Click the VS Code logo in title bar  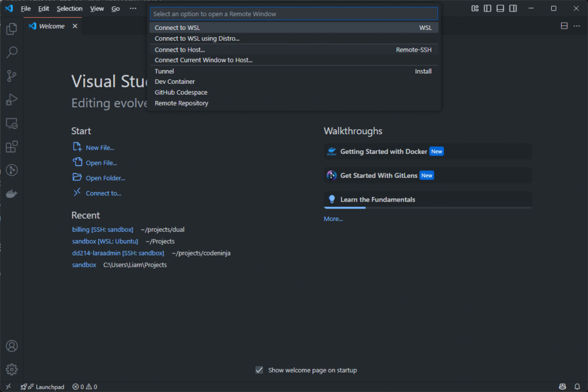9,8
